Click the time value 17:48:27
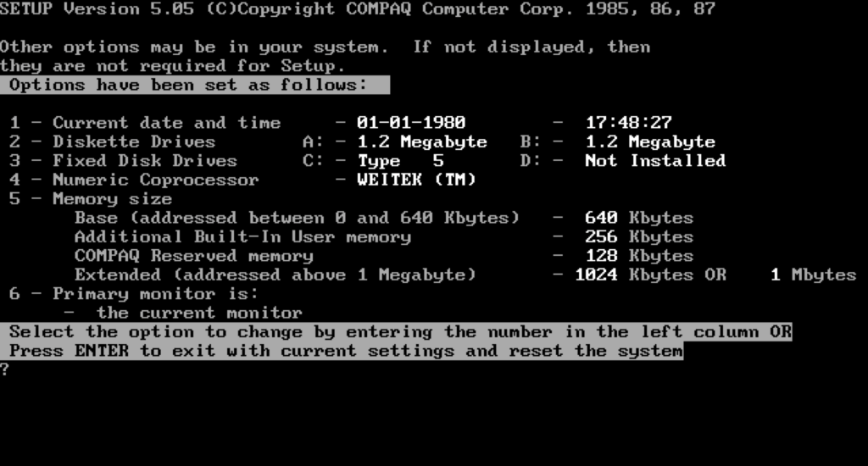Image resolution: width=868 pixels, height=466 pixels. click(x=628, y=123)
